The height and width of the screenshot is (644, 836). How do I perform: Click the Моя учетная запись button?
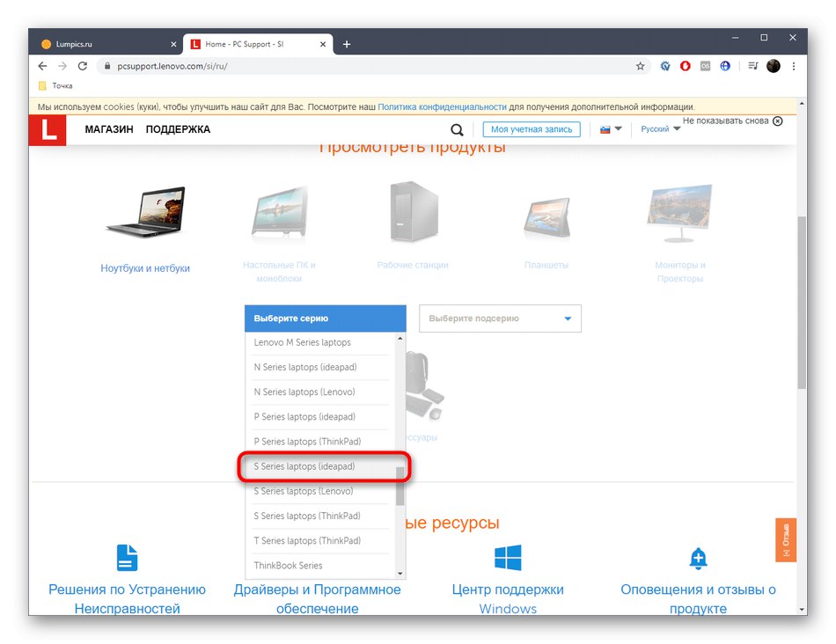click(532, 129)
